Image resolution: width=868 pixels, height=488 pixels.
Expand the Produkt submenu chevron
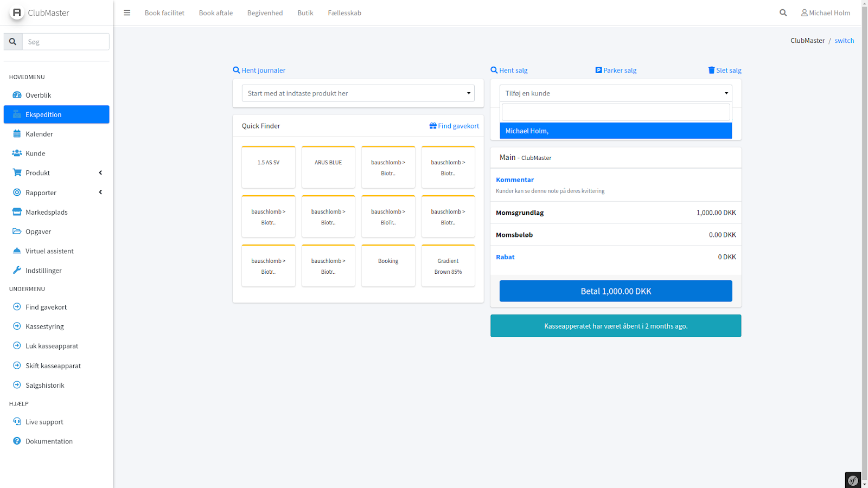[100, 173]
